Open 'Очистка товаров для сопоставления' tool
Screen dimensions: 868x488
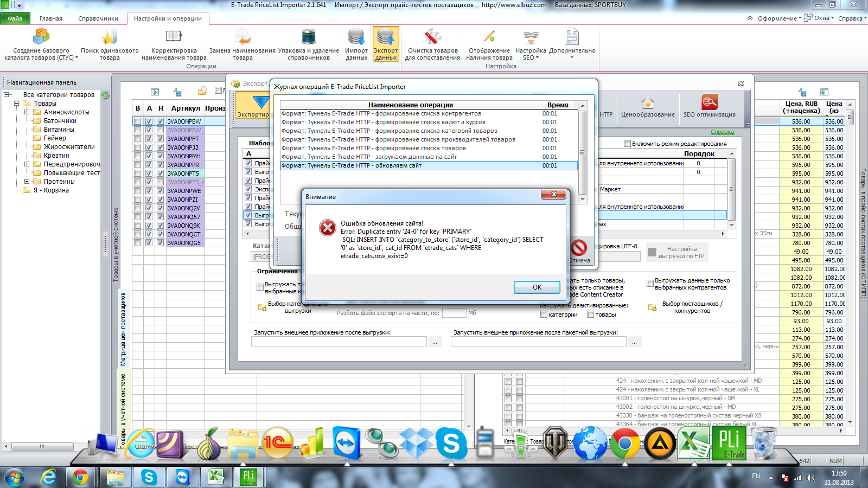pyautogui.click(x=432, y=44)
